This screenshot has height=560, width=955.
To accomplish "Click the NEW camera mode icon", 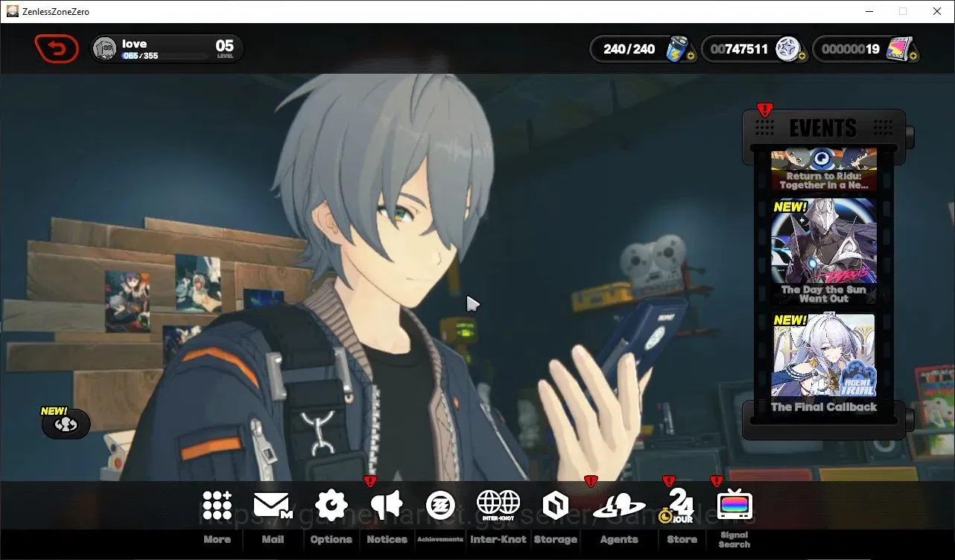I will [66, 424].
